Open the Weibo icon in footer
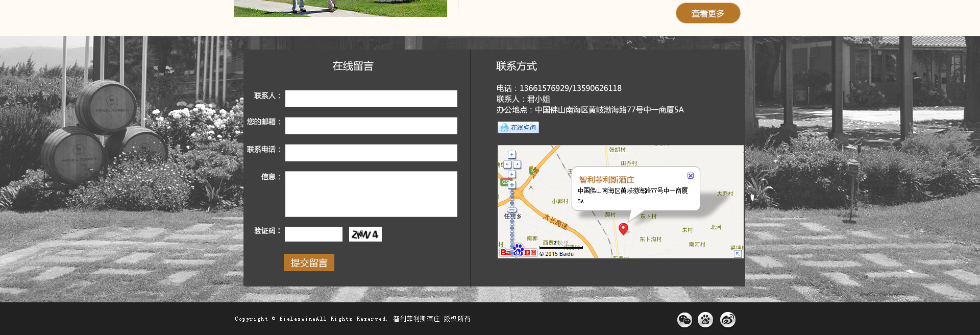Viewport: 980px width, 335px height. tap(727, 320)
